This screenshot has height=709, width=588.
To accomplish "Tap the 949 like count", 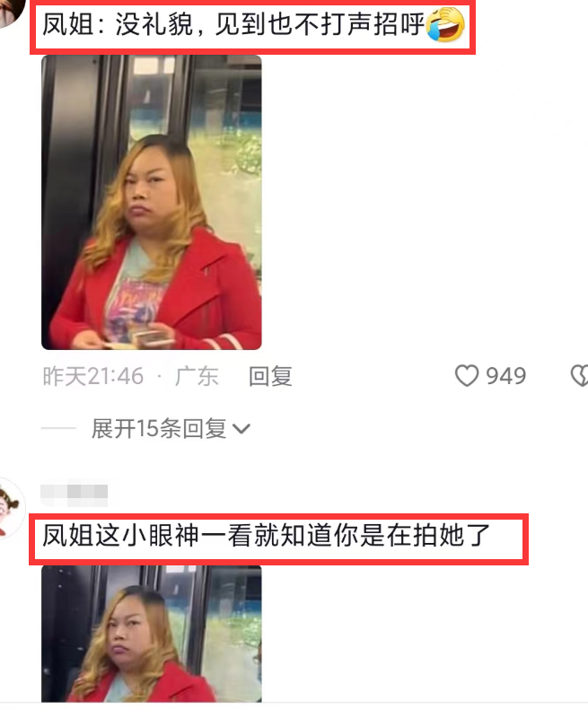I will 505,376.
